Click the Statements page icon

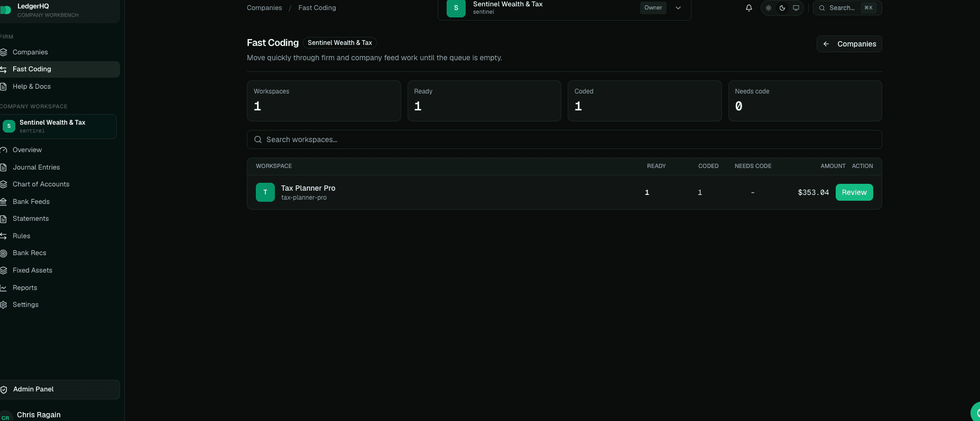3,219
